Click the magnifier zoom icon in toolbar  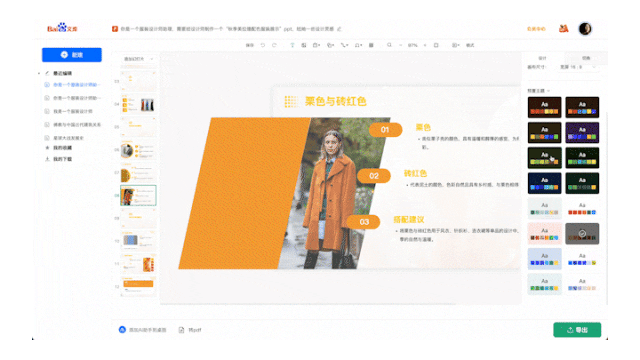389,45
